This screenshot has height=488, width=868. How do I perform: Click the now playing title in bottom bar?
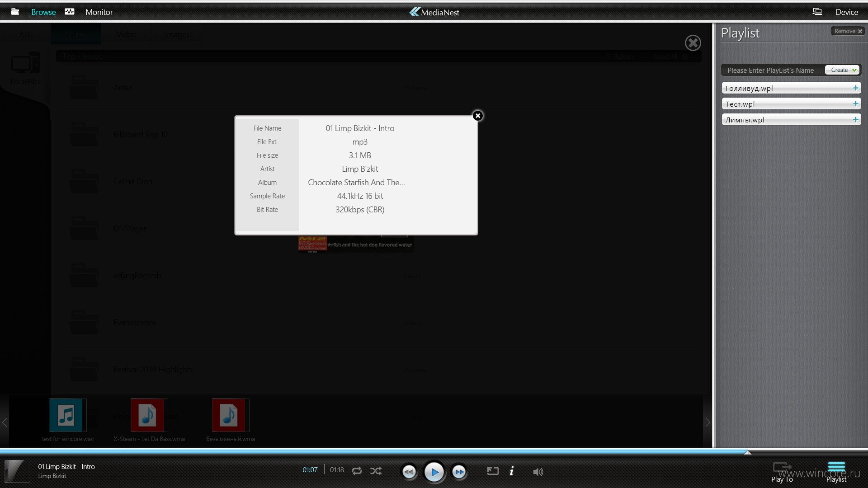66,467
